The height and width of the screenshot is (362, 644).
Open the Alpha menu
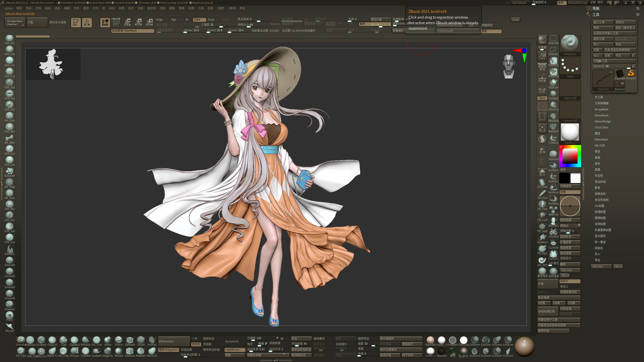pos(8,8)
